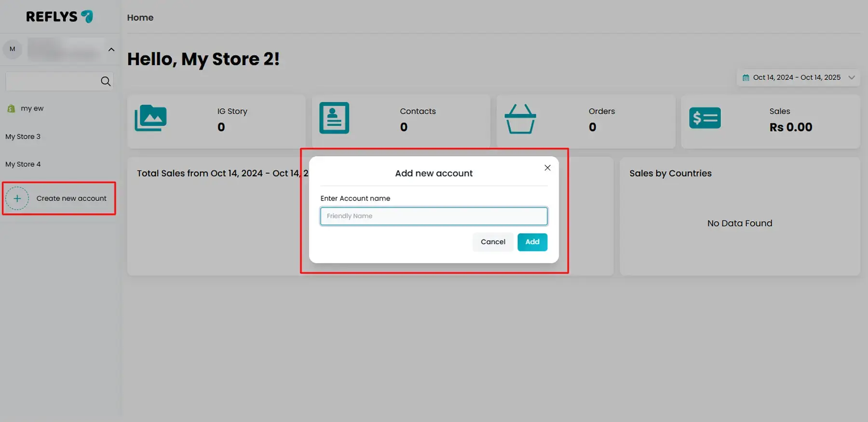
Task: Click the Orders basket icon
Action: pyautogui.click(x=520, y=119)
